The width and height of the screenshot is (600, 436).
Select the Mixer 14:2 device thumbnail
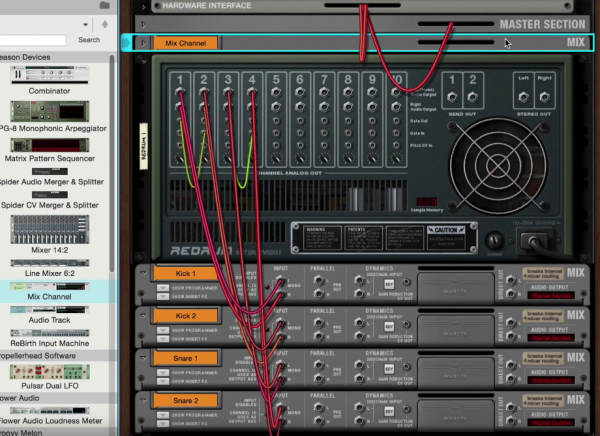tap(50, 229)
